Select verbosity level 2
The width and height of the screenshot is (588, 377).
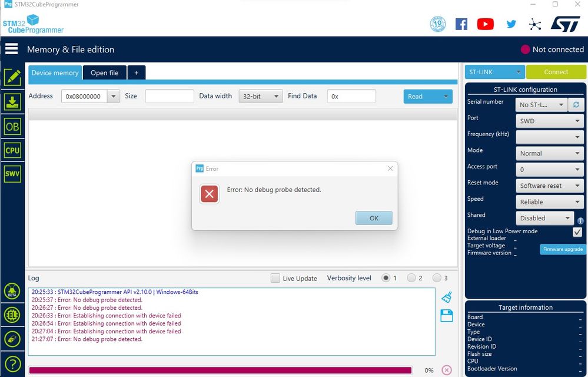(411, 278)
